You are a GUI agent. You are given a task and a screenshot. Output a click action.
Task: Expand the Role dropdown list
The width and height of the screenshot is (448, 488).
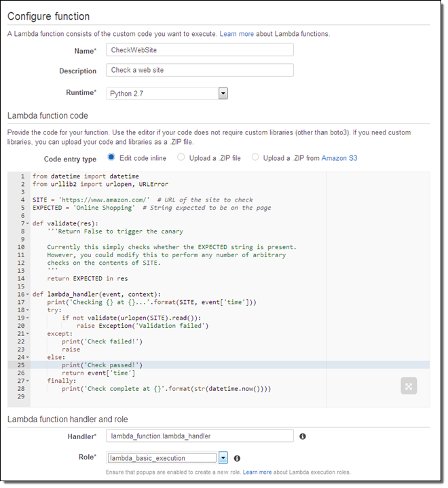point(223,458)
